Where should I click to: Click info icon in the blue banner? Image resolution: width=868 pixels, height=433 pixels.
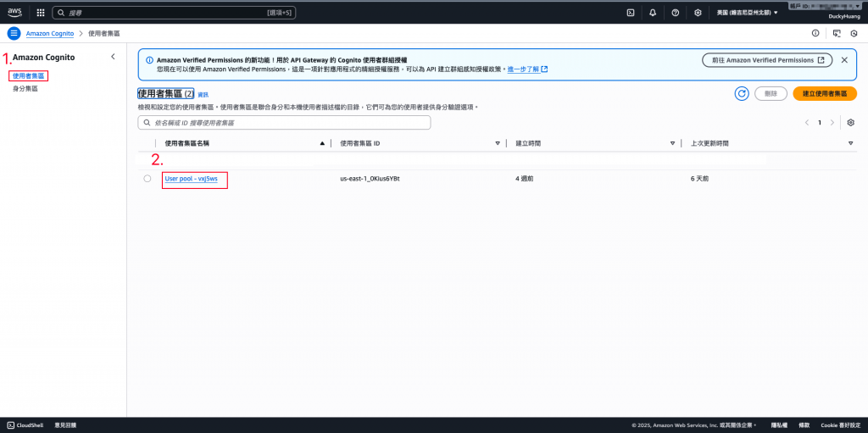point(149,60)
